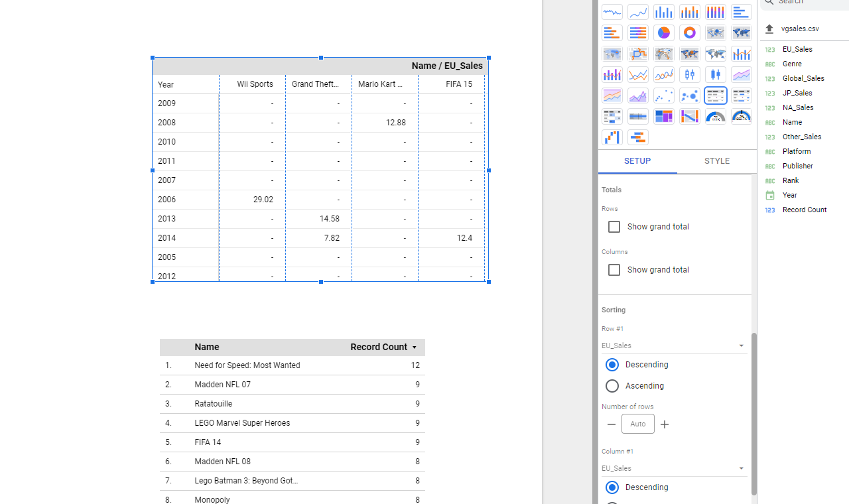Image resolution: width=849 pixels, height=504 pixels.
Task: Decrease number of rows with minus button
Action: (612, 424)
